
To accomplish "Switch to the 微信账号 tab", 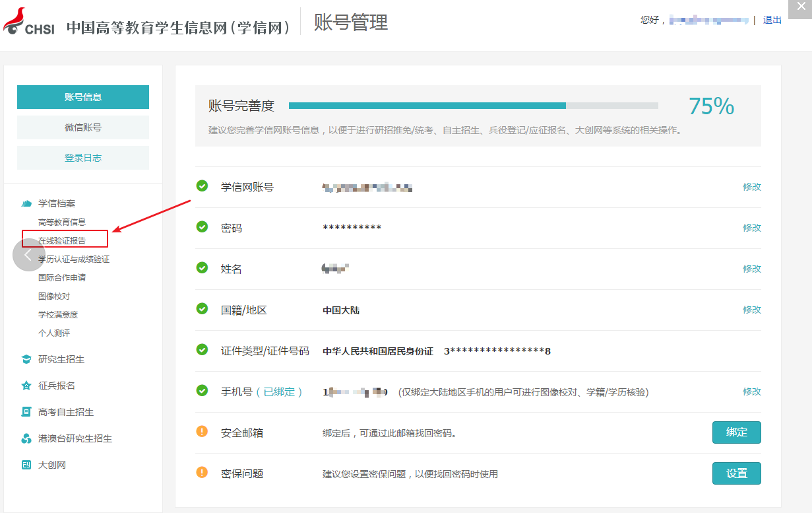I will pos(83,127).
